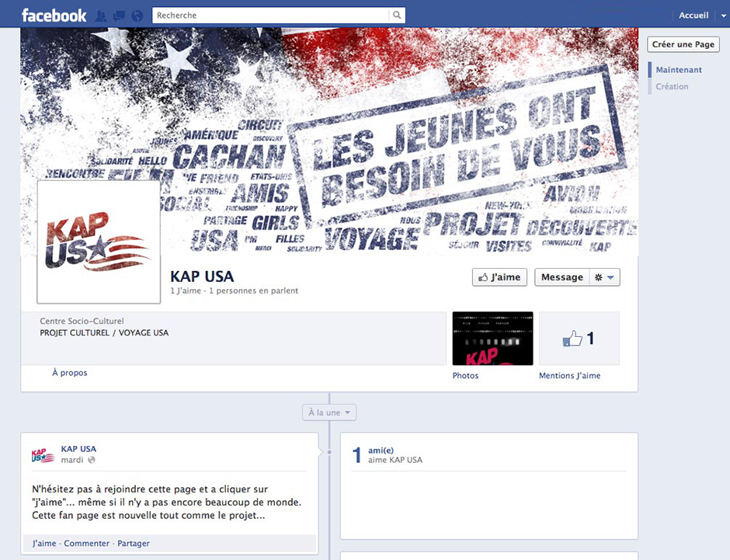
Task: Open the account arrow menu next to Accueil
Action: [x=723, y=16]
